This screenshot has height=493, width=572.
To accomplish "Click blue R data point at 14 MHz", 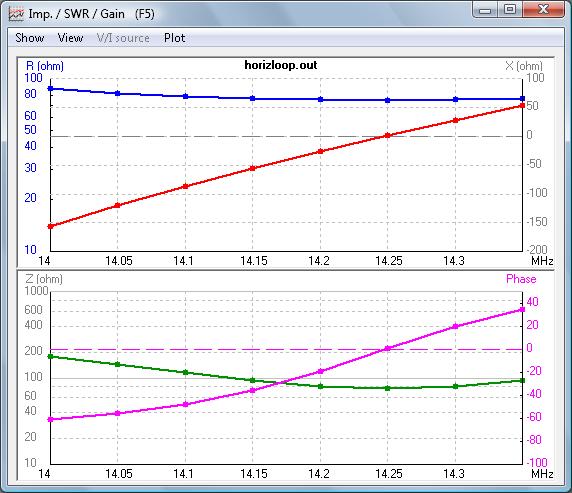I will (50, 89).
